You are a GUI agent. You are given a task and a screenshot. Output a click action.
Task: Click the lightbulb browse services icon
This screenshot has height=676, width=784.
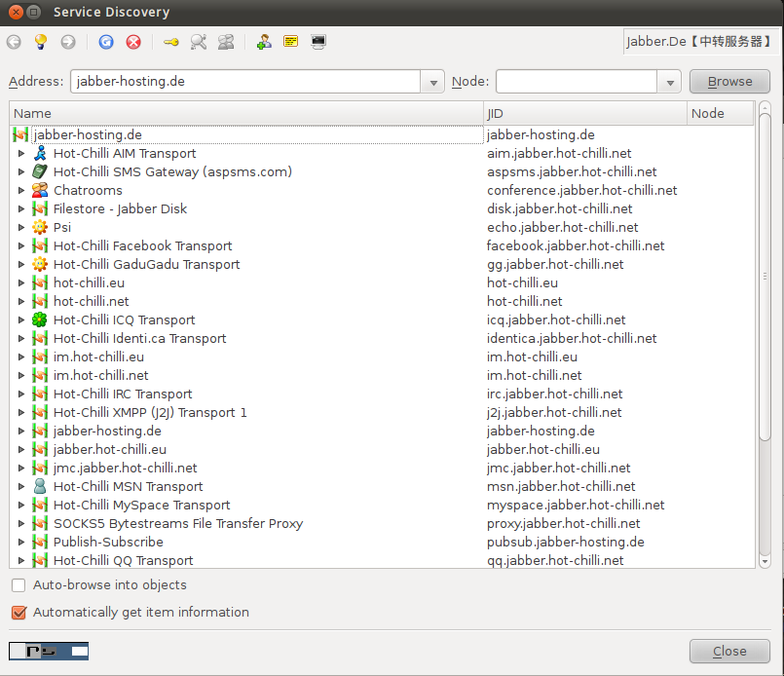(41, 42)
